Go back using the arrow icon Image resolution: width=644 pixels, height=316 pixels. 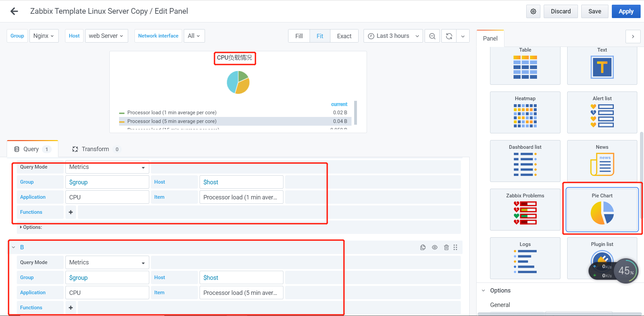(14, 11)
